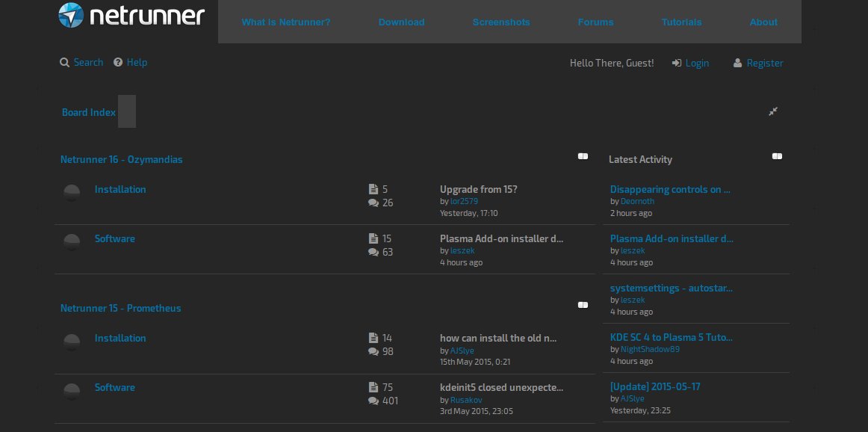Click the Help question mark icon
Viewport: 868px width, 432px height.
(118, 62)
